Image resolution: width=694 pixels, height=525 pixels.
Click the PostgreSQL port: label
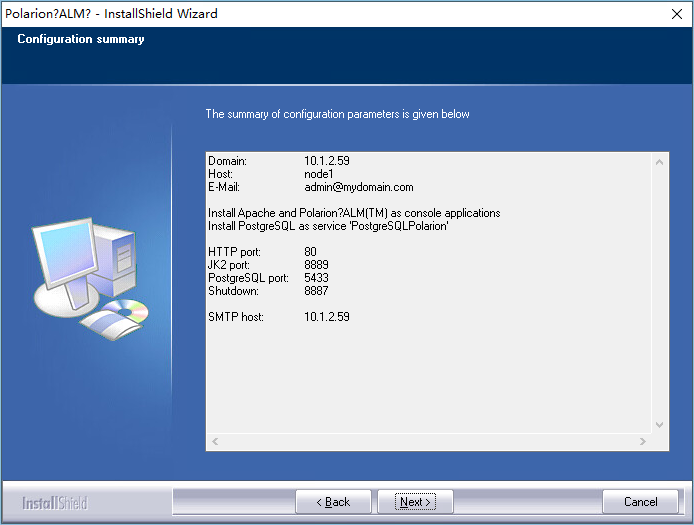[248, 278]
